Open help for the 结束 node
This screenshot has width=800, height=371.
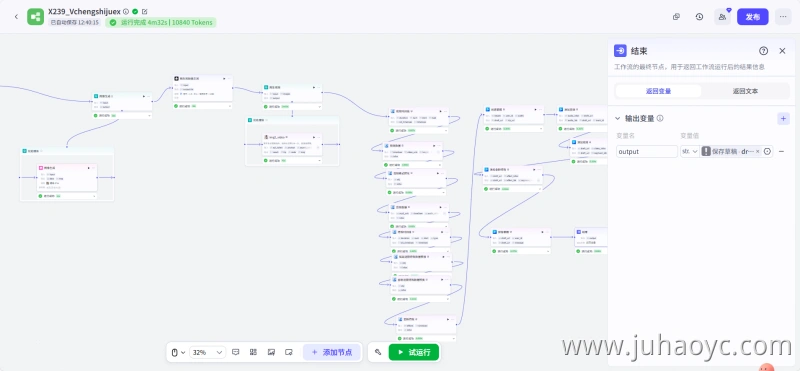point(763,51)
